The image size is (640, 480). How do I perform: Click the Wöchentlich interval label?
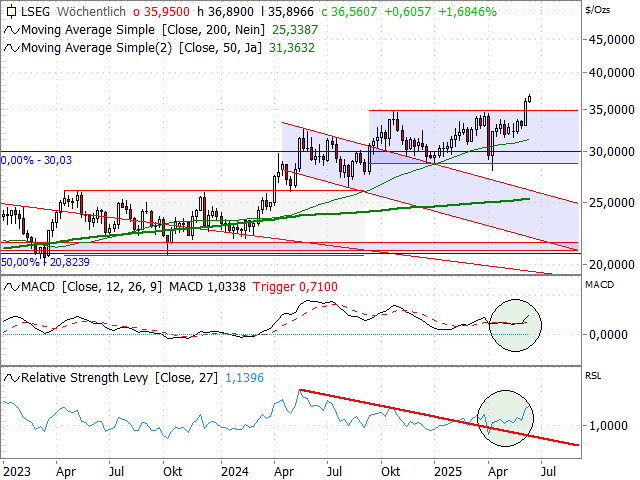click(x=91, y=11)
